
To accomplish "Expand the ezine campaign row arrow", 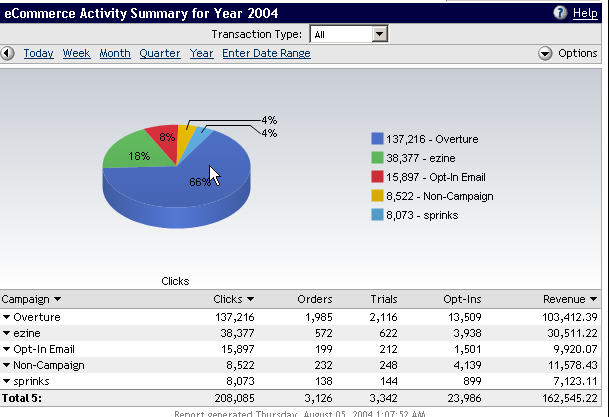I will point(6,333).
